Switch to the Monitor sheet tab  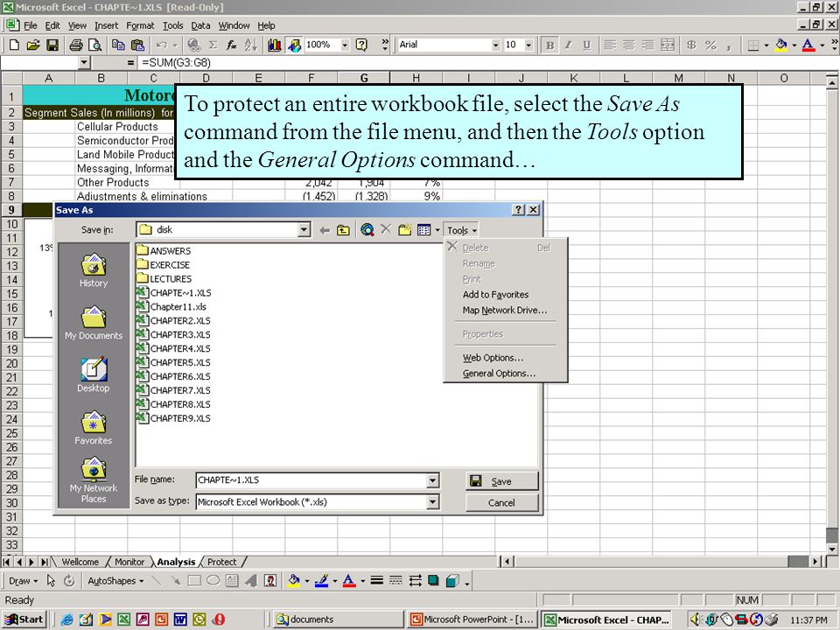click(129, 562)
